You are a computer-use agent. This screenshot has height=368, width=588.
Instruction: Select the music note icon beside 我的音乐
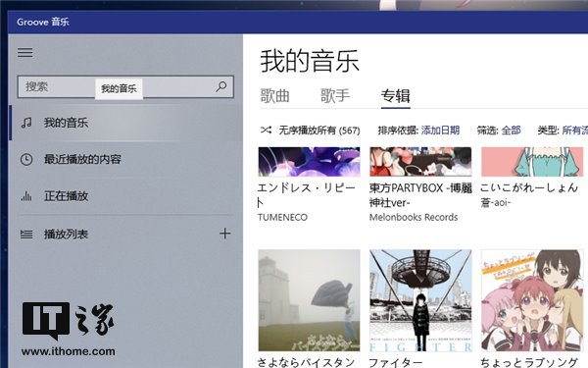point(26,123)
